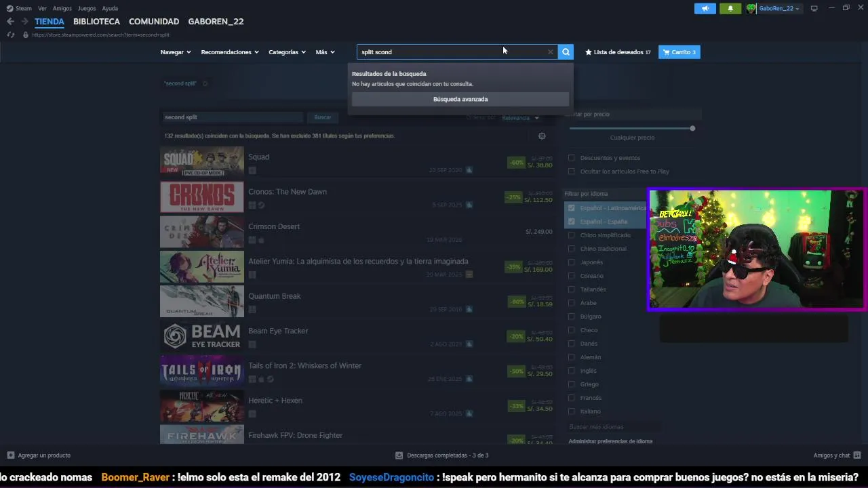
Task: Open the Carrito shopping cart
Action: 679,52
